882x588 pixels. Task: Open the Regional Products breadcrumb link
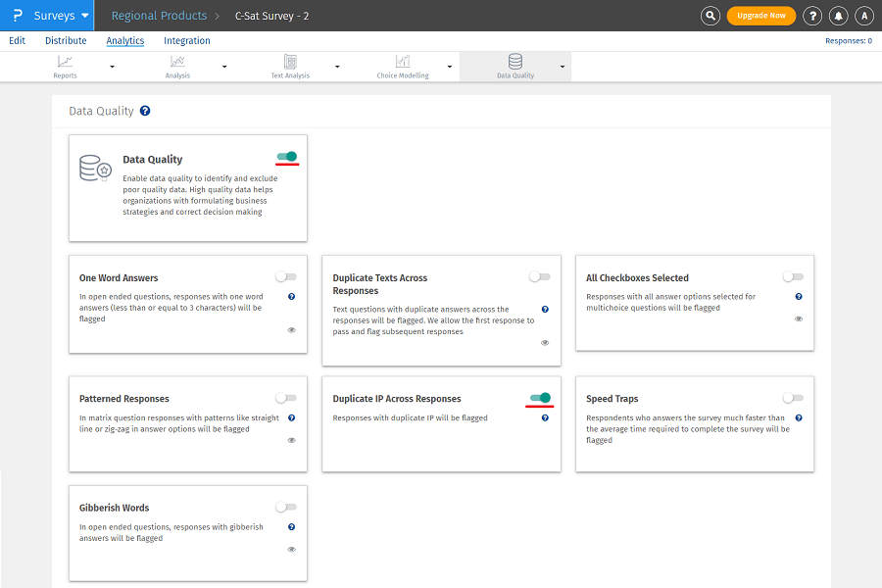pyautogui.click(x=159, y=16)
